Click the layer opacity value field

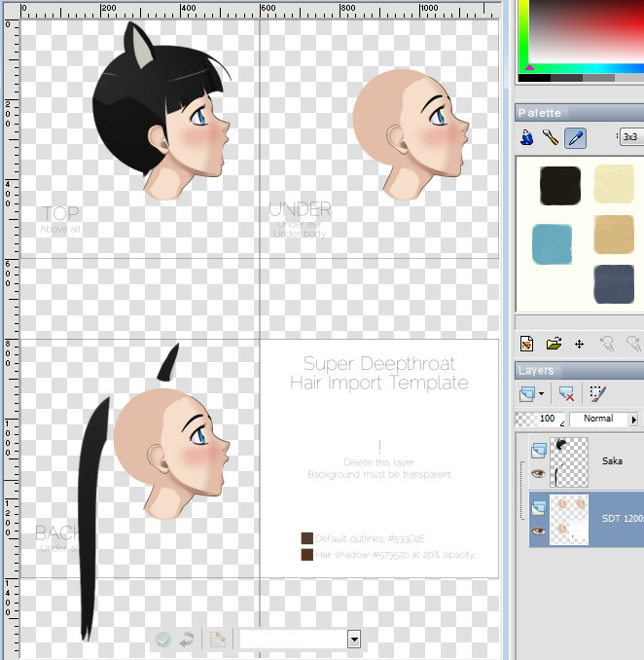point(548,420)
